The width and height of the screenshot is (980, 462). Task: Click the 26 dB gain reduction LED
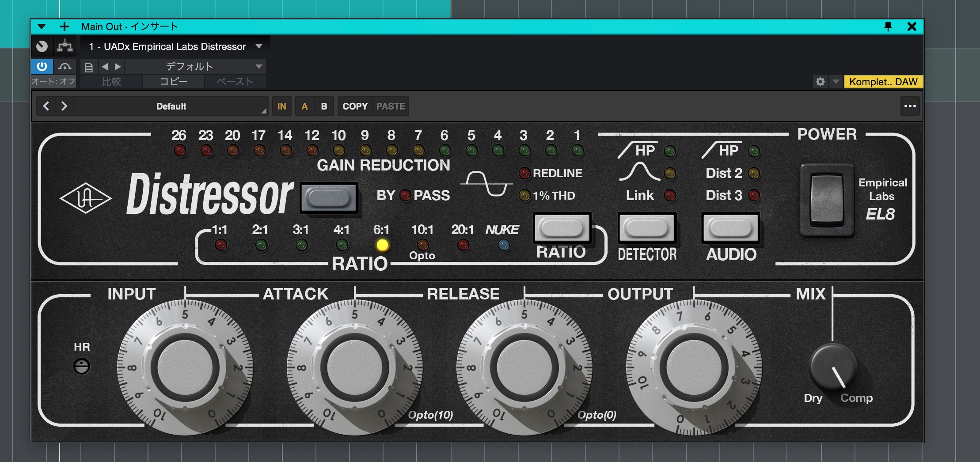(x=180, y=151)
